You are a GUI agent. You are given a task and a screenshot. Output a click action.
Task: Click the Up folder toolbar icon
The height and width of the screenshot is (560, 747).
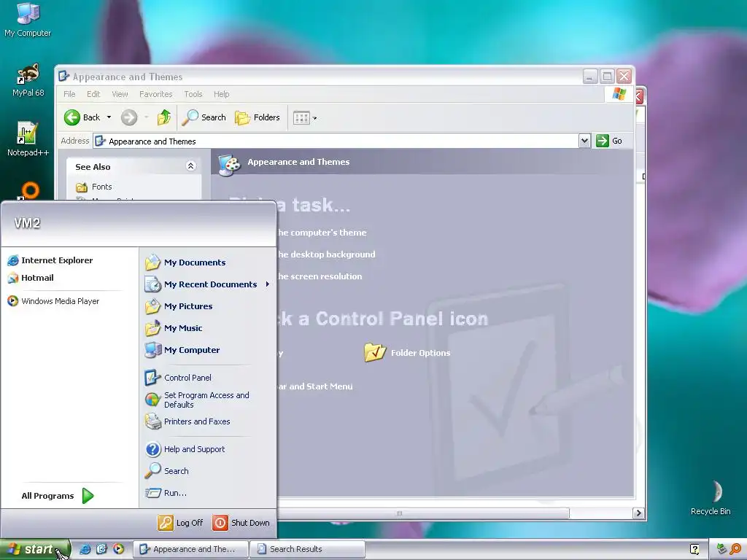click(164, 117)
